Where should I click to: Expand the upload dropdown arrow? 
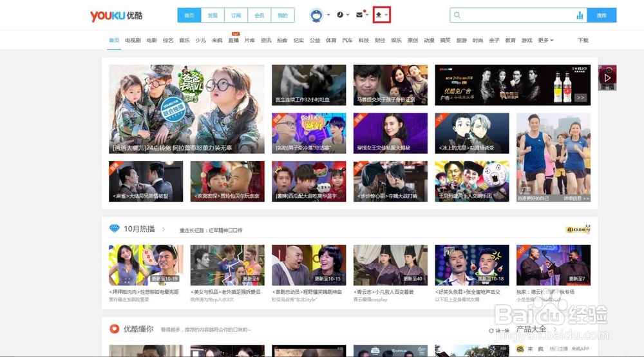coord(386,15)
